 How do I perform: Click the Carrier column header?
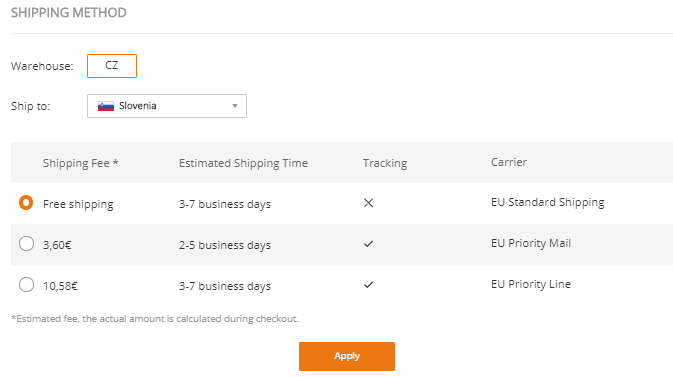pyautogui.click(x=509, y=162)
